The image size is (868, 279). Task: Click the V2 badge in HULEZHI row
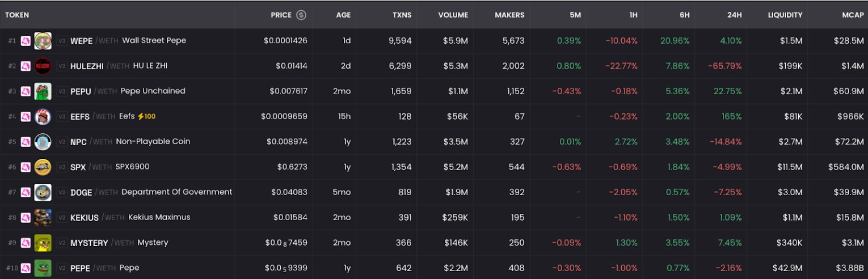[x=62, y=66]
